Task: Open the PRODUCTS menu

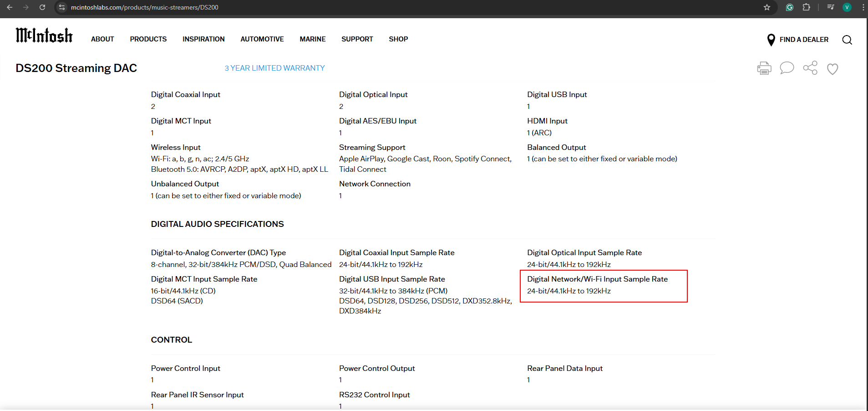Action: click(148, 39)
